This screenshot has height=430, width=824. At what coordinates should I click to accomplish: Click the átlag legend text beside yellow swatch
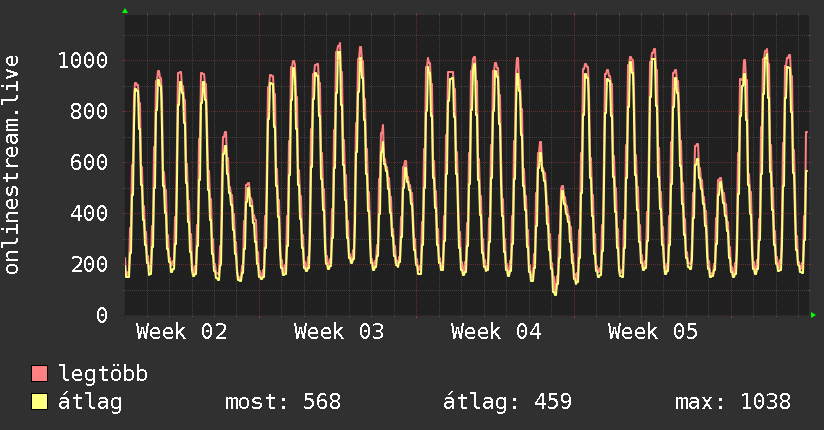91,402
